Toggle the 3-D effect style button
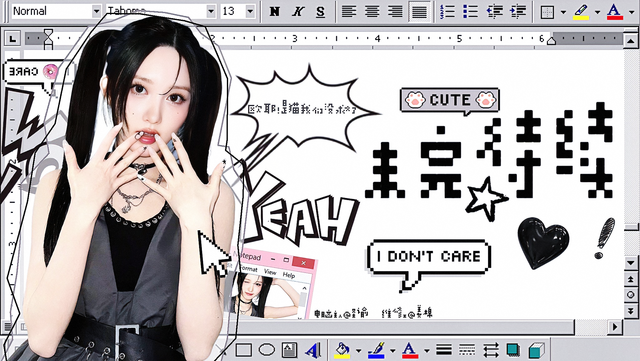The height and width of the screenshot is (361, 640). (x=536, y=350)
